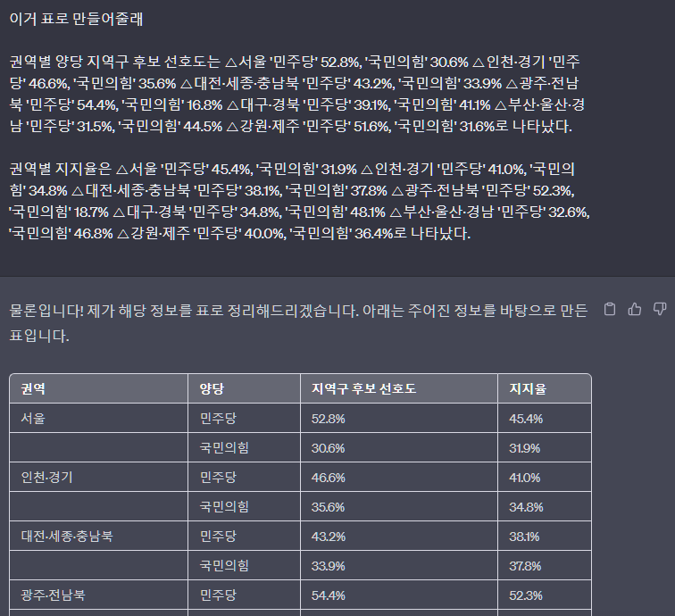
Task: Give the response a thumbs up
Action: tap(635, 310)
